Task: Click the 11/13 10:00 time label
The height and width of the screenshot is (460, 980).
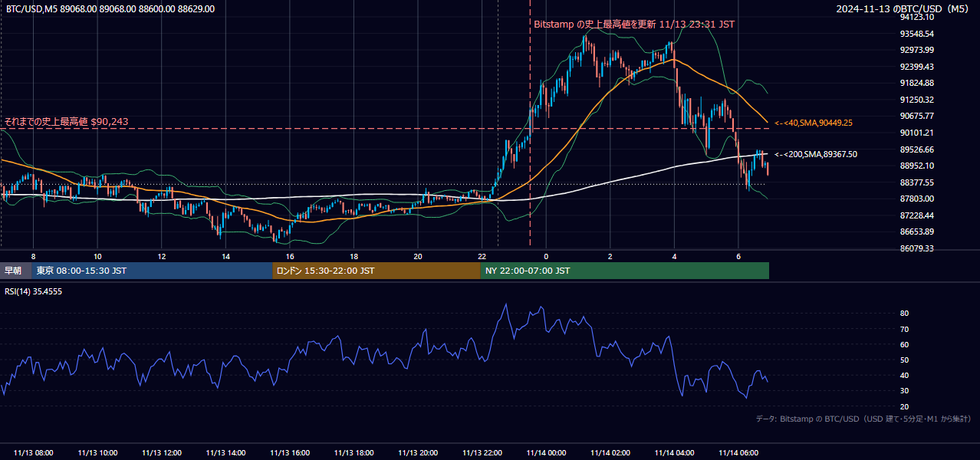Action: [97, 453]
